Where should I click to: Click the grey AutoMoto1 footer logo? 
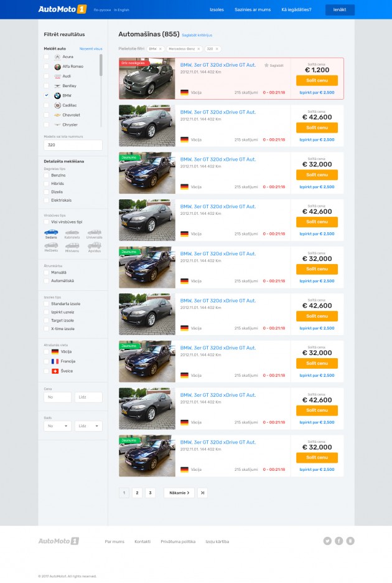tap(58, 541)
